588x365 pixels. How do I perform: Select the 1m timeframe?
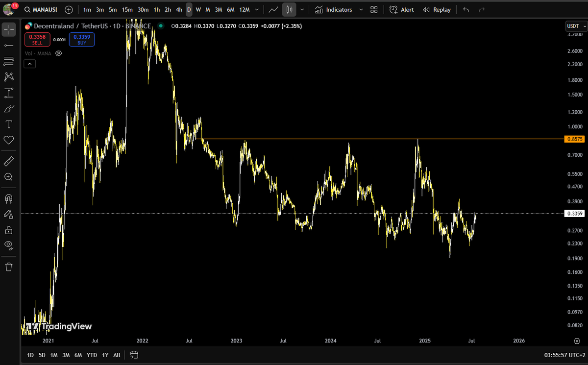click(x=87, y=9)
